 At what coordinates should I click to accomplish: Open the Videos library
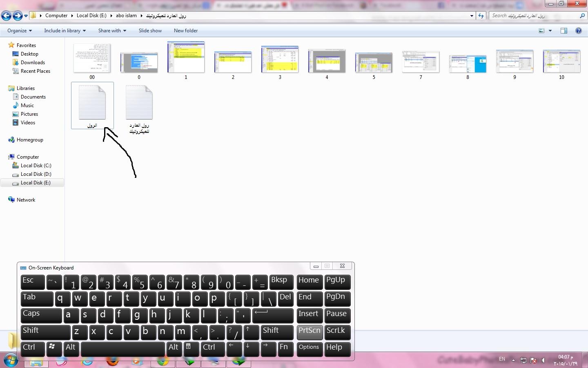pos(28,123)
